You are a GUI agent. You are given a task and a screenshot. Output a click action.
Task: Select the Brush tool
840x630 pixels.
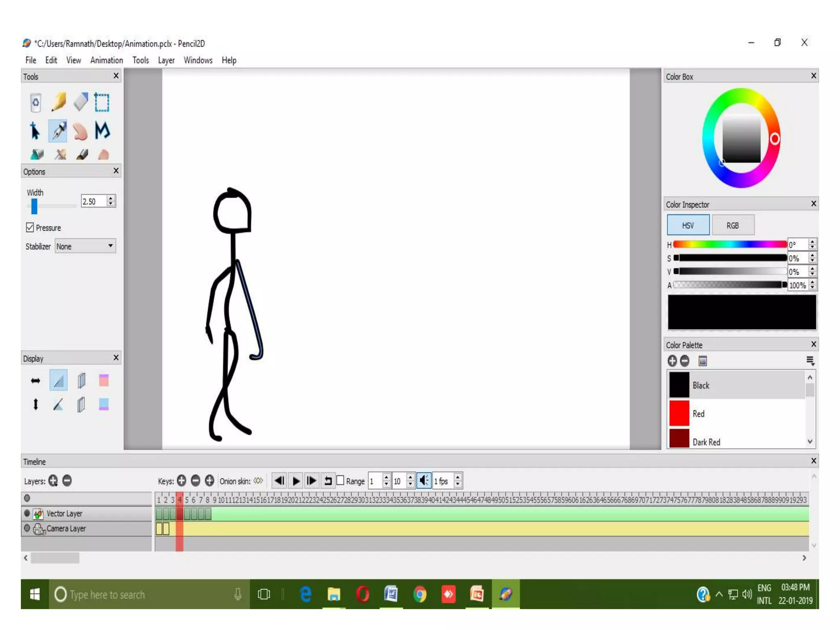point(82,154)
